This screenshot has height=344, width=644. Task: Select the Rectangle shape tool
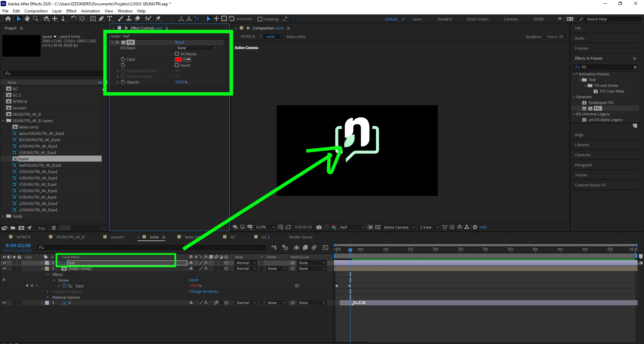[93, 19]
